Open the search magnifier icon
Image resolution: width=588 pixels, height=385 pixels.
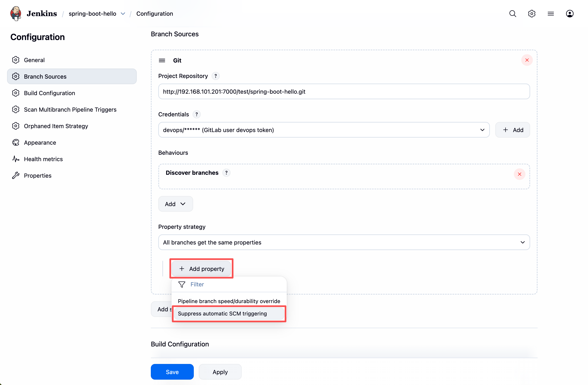pyautogui.click(x=513, y=14)
